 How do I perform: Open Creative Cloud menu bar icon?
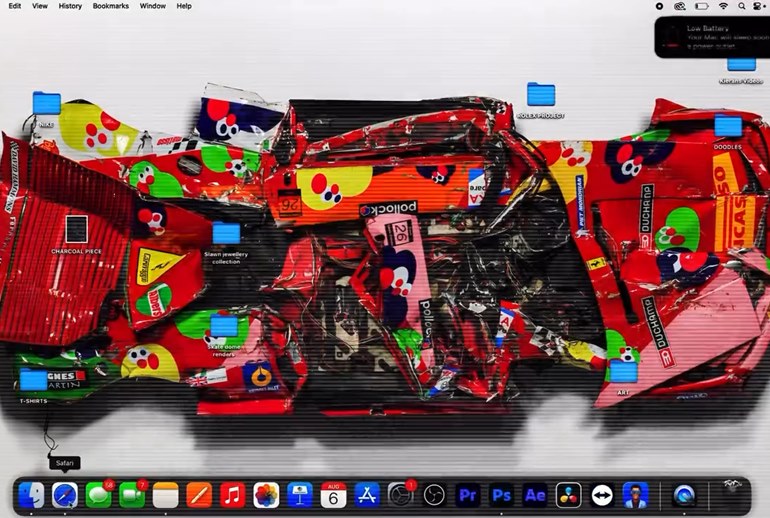click(680, 6)
